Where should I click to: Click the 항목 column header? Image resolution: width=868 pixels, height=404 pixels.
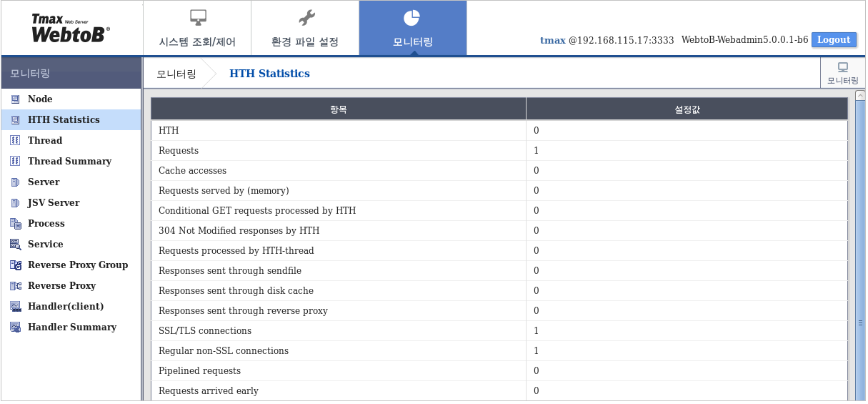point(339,109)
